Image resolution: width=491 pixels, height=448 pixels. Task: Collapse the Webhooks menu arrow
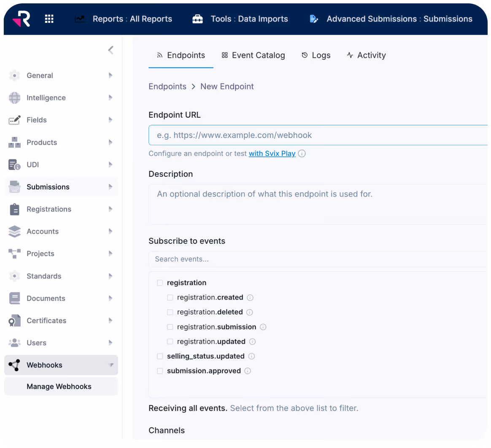pyautogui.click(x=111, y=365)
